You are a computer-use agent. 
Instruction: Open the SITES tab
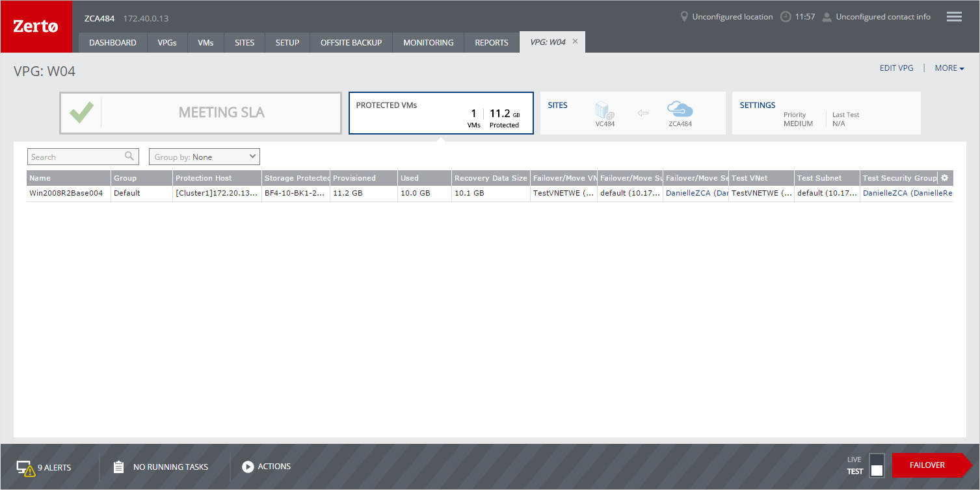pos(245,42)
